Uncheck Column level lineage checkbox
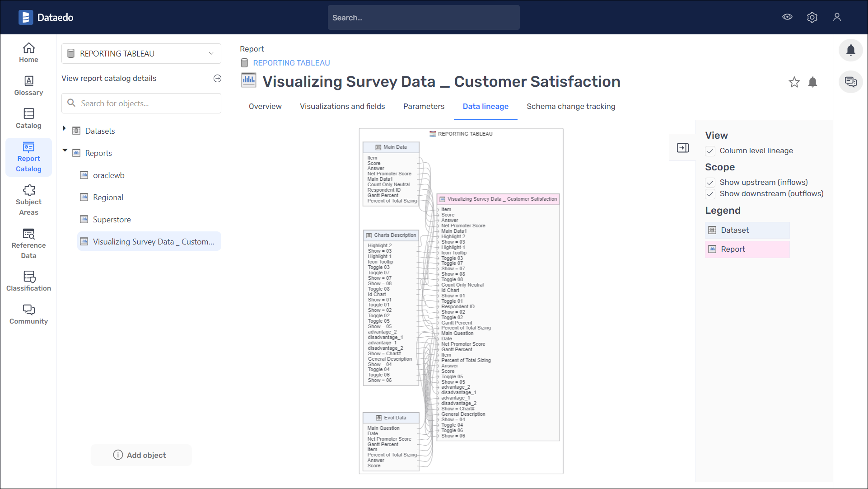The height and width of the screenshot is (489, 868). pyautogui.click(x=710, y=151)
